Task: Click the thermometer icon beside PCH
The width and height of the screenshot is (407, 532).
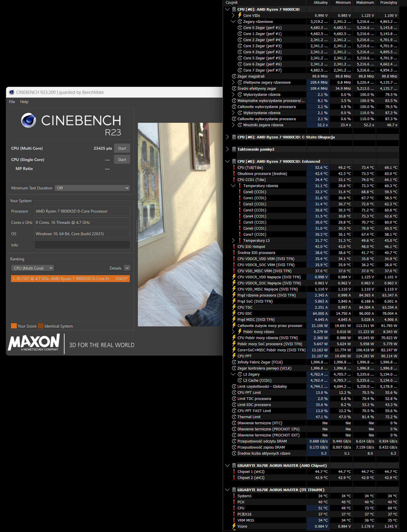Action: coord(234,502)
